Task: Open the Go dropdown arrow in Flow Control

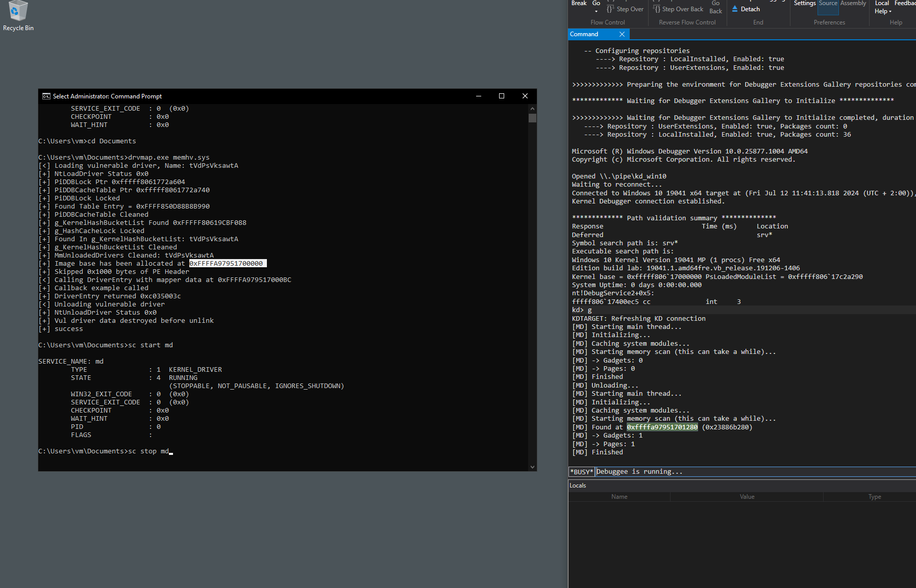Action: click(x=596, y=11)
